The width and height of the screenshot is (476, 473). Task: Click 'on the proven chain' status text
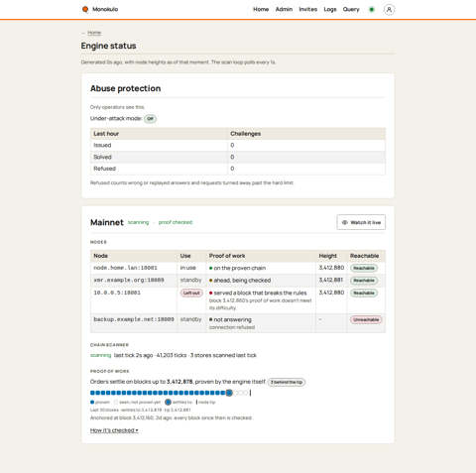[240, 268]
